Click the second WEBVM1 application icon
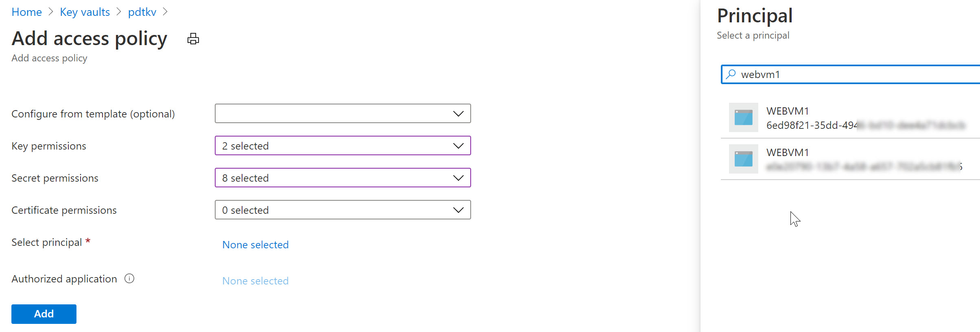Viewport: 980px width, 332px height. tap(743, 159)
